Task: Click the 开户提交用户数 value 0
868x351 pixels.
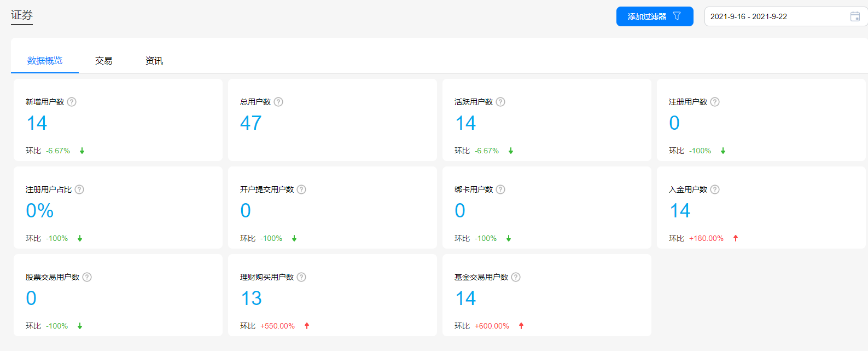Action: pyautogui.click(x=246, y=211)
